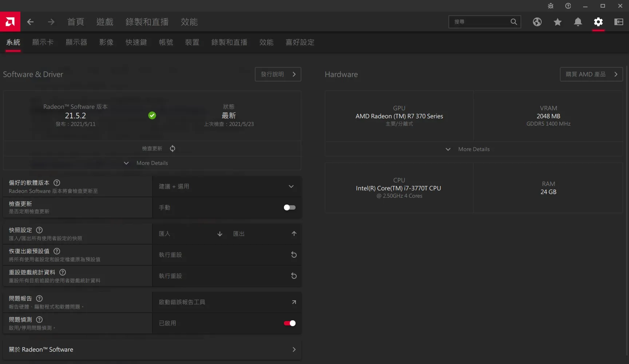Enable manual update checking toggle
This screenshot has width=629, height=364.
coord(289,207)
